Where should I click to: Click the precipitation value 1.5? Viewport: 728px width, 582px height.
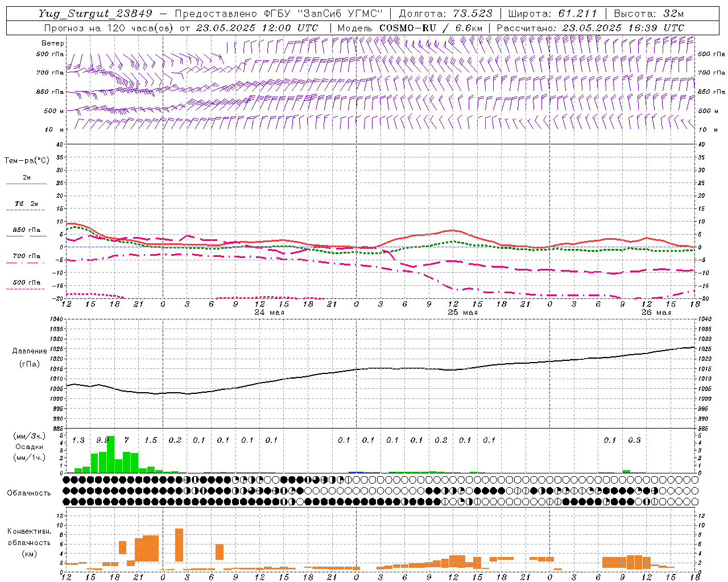(151, 440)
